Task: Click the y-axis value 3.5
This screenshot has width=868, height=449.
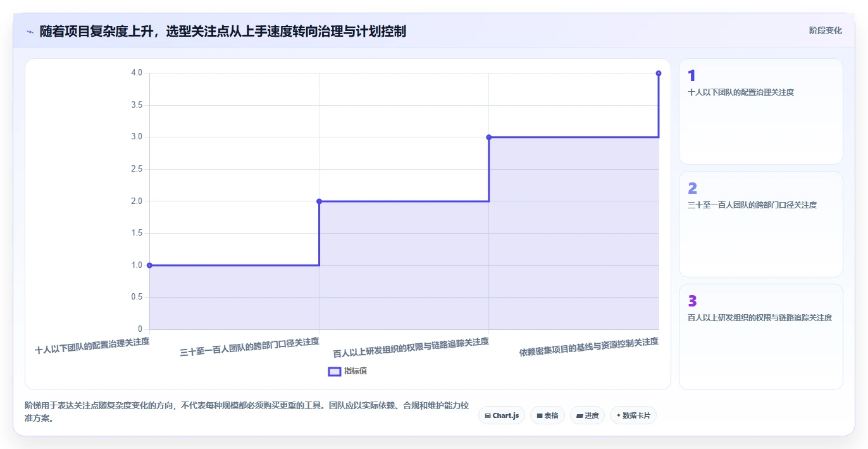Action: pos(137,105)
